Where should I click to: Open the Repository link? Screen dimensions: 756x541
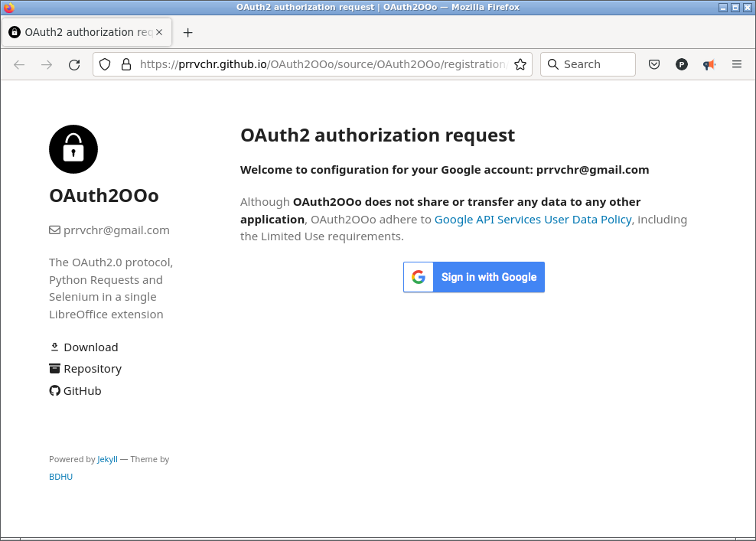tap(93, 369)
